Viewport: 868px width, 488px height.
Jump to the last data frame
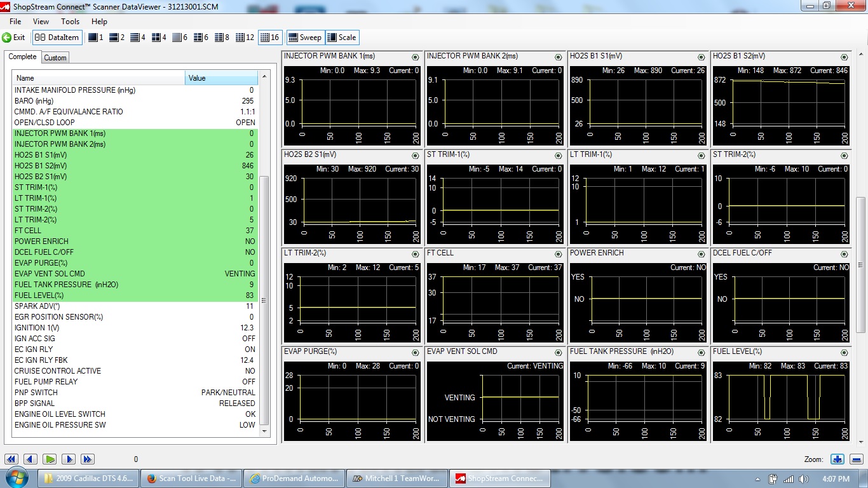click(x=88, y=459)
